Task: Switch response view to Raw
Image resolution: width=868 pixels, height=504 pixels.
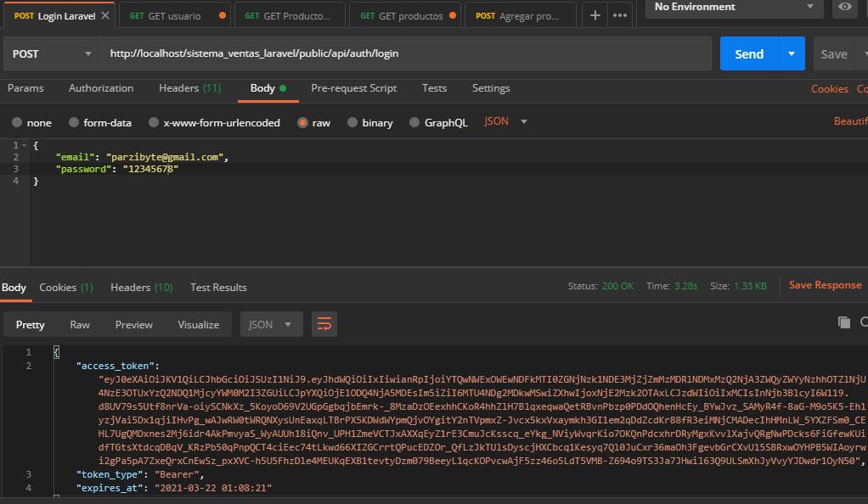Action: (80, 325)
